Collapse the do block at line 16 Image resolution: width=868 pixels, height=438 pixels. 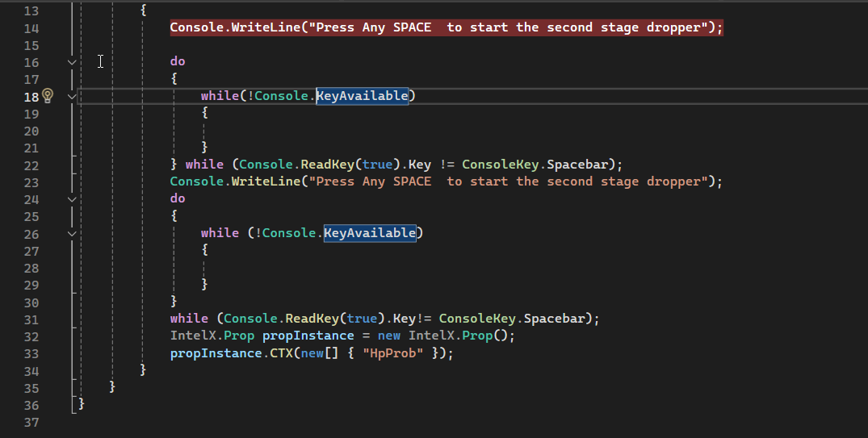coord(72,62)
